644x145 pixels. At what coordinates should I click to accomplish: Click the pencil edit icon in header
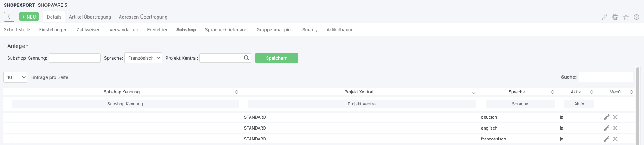[604, 17]
